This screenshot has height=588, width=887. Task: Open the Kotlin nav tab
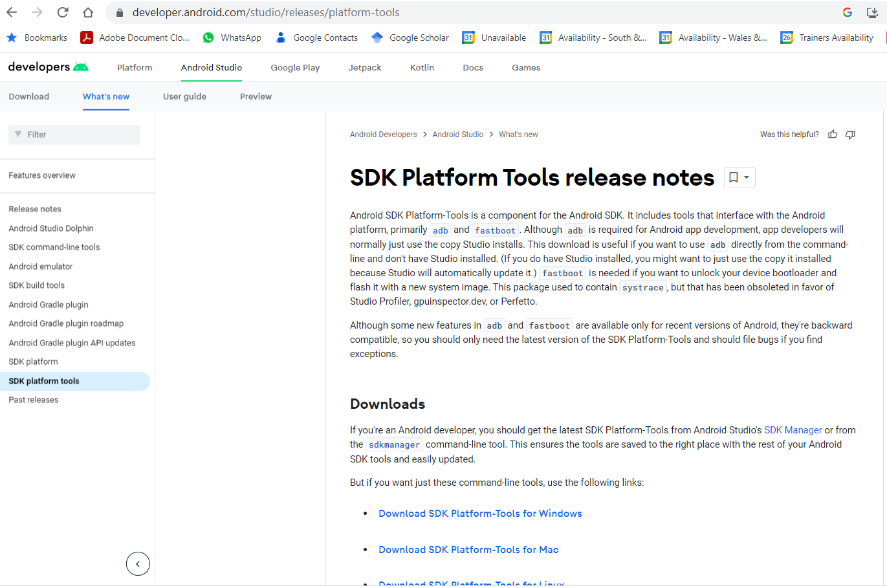422,67
